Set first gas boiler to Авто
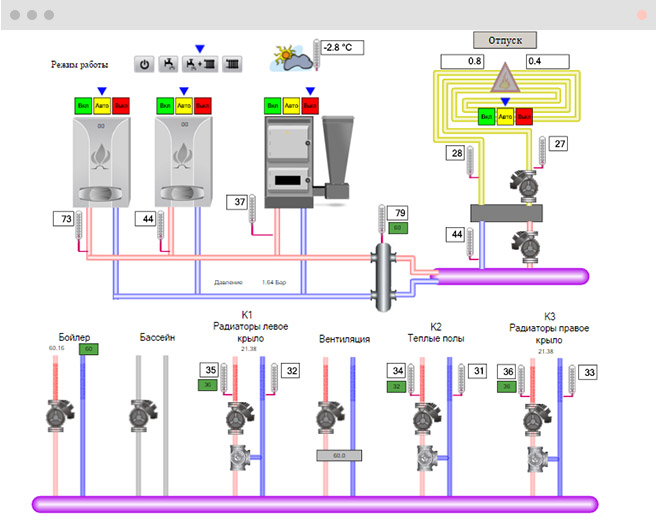Viewport: 656px width, 520px height. [102, 106]
